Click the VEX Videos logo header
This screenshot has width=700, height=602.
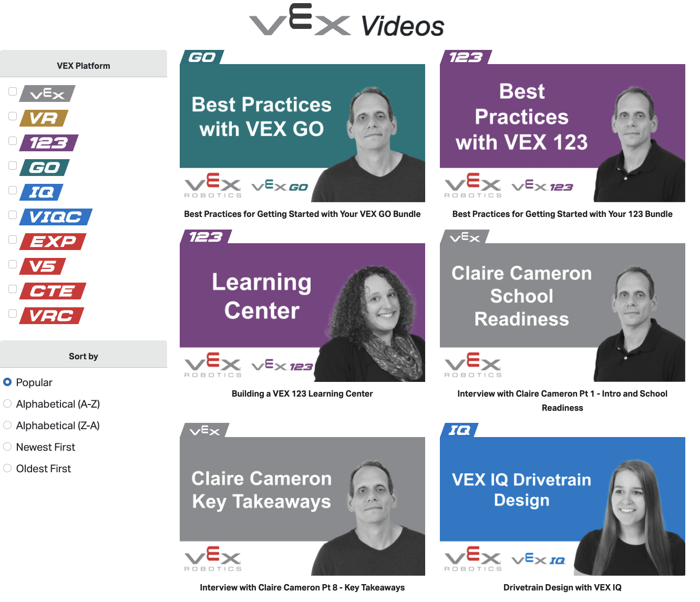[x=347, y=22]
